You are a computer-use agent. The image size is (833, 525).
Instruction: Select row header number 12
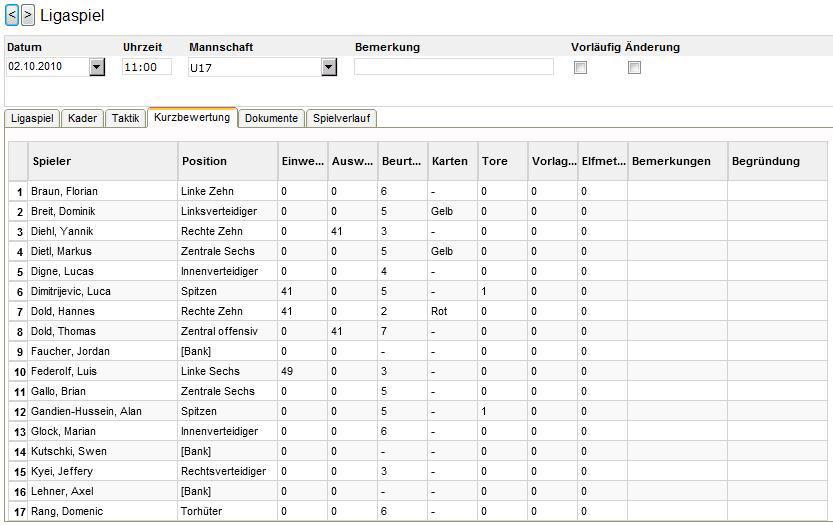(x=19, y=411)
